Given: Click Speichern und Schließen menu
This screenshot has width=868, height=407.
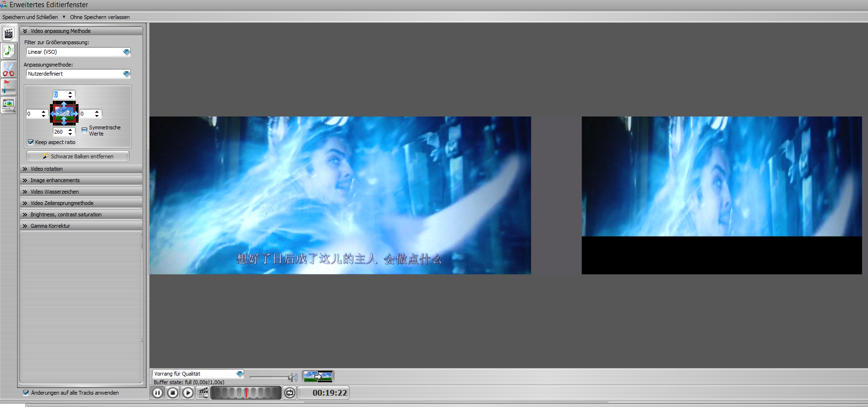Looking at the screenshot, I should click(30, 17).
